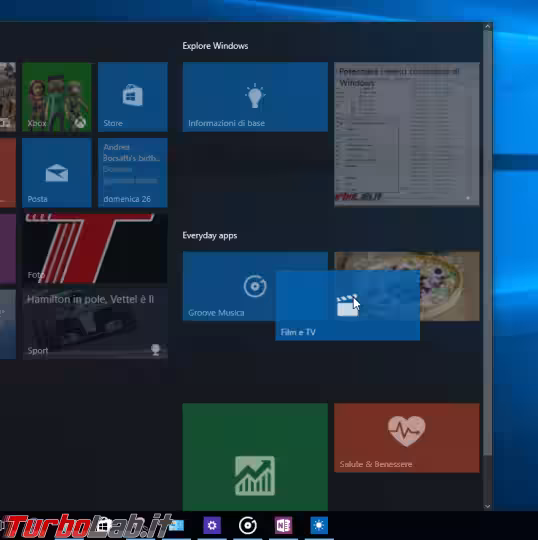
Task: Click the scroll up arrow in Start menu
Action: pos(487,27)
